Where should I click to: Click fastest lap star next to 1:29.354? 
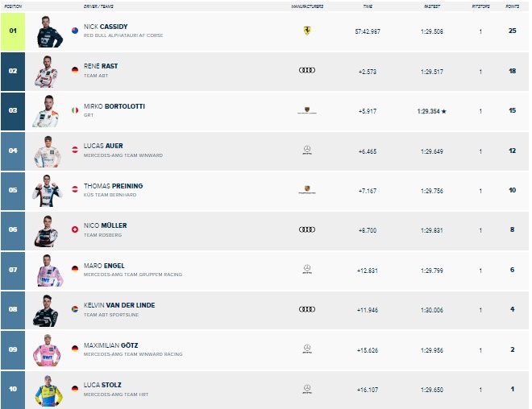pos(444,111)
